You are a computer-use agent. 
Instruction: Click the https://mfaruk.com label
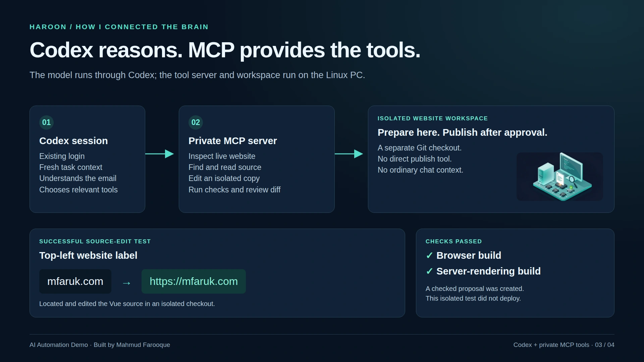[x=194, y=282]
